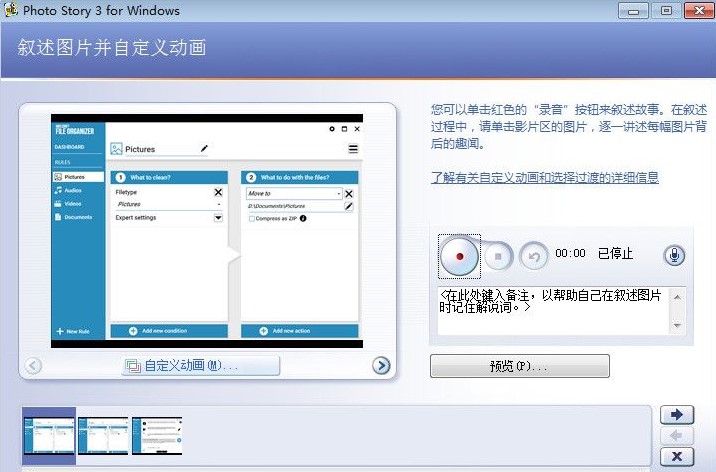The width and height of the screenshot is (716, 472).
Task: Remove picture with filmstrip X button
Action: [x=677, y=456]
